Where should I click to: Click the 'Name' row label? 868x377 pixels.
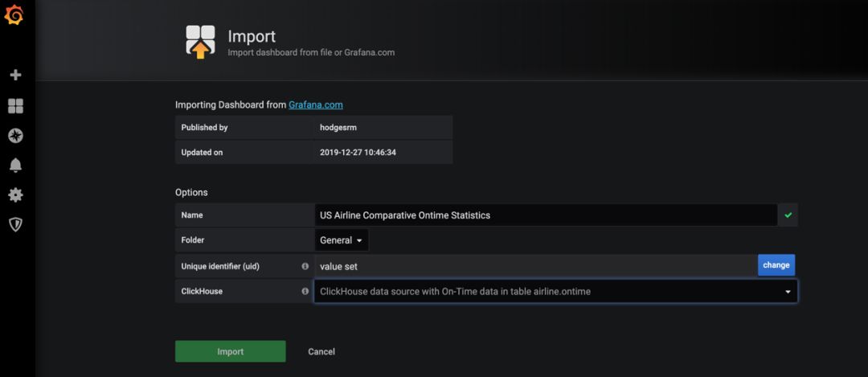pyautogui.click(x=192, y=215)
